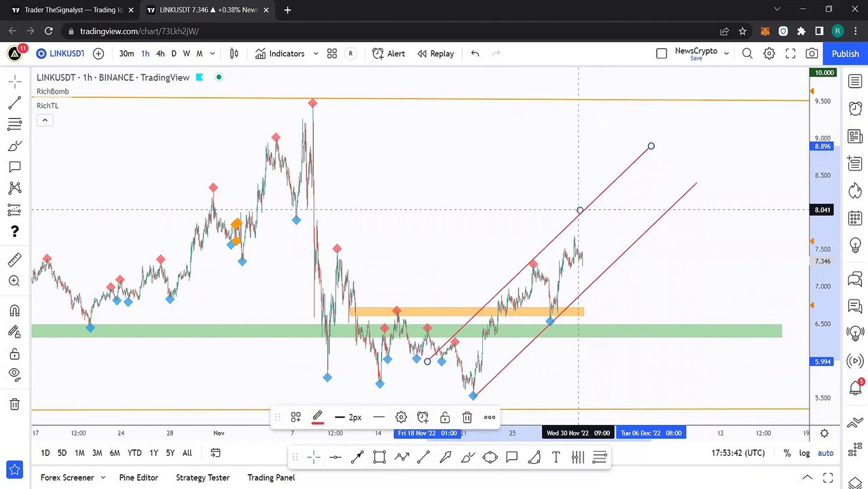Toggle lock all drawing tools
This screenshot has height=489, width=868.
click(14, 353)
